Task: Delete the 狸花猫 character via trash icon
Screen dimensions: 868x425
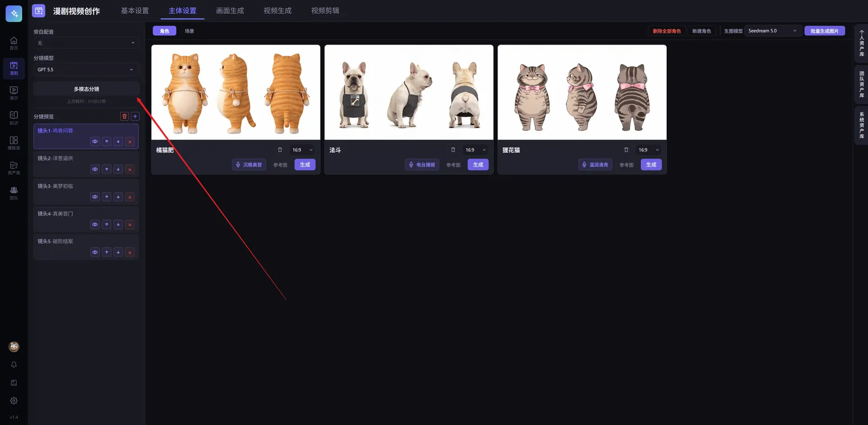Action: 626,150
